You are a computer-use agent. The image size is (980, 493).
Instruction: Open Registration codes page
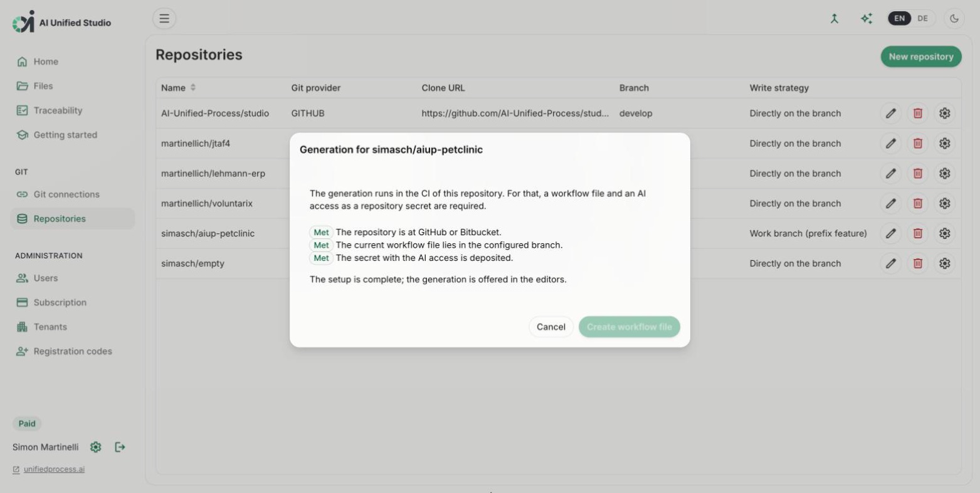72,351
